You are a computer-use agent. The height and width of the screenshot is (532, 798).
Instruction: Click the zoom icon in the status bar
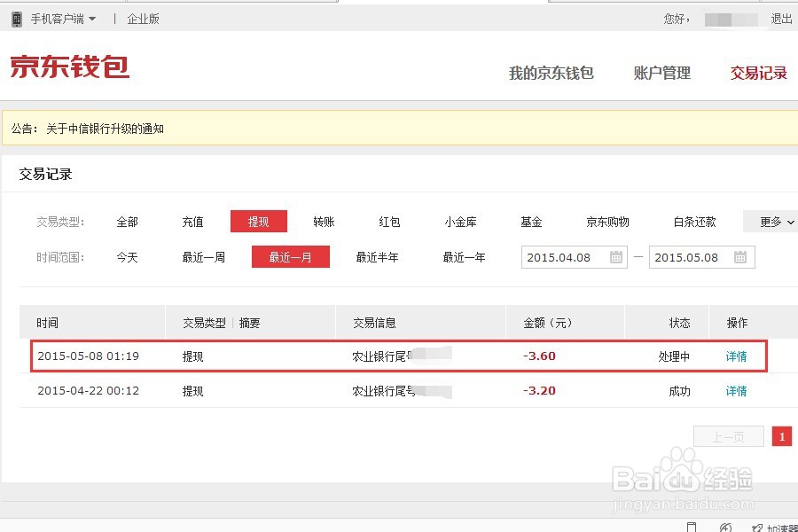click(727, 527)
